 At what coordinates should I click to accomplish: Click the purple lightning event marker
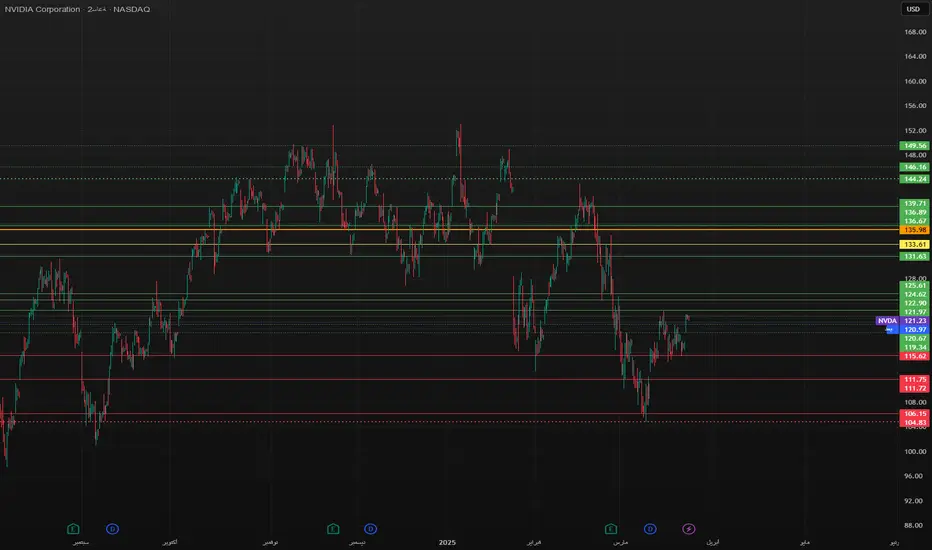click(x=688, y=529)
